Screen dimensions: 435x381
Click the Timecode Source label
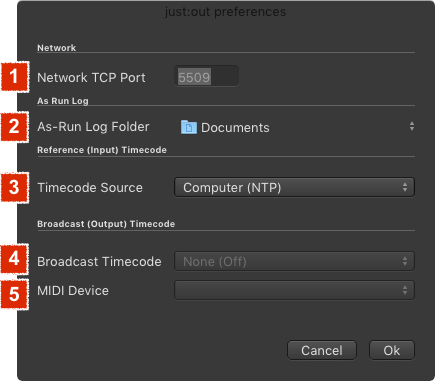(90, 188)
